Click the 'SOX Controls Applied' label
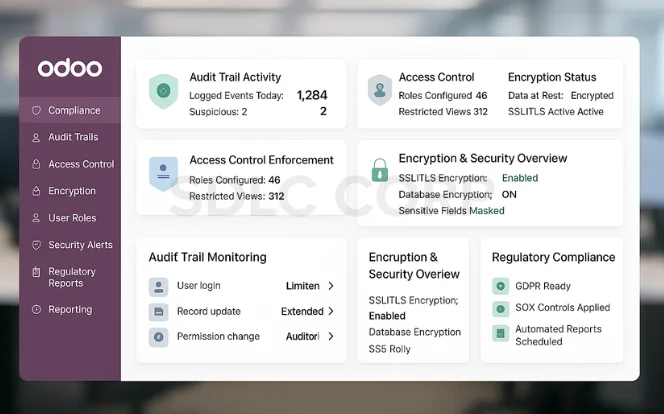The image size is (664, 414). point(563,308)
